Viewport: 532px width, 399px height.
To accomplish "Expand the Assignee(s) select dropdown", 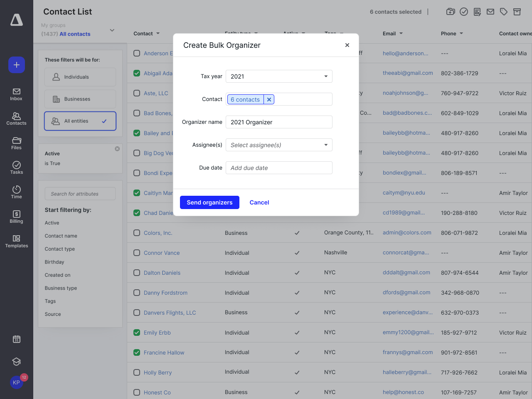I will tap(279, 145).
